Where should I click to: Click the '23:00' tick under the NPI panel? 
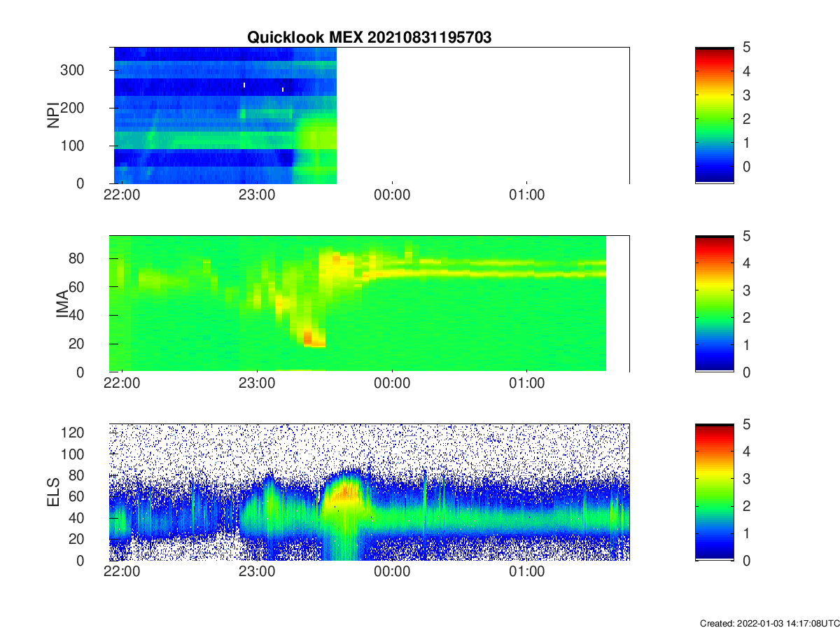[257, 196]
